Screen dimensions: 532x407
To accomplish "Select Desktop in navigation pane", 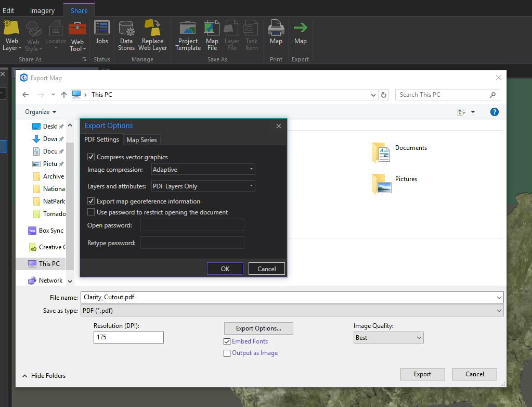I will pyautogui.click(x=48, y=126).
